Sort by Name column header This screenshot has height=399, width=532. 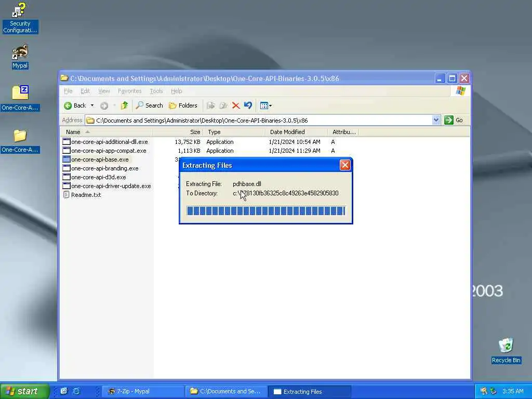coord(106,132)
